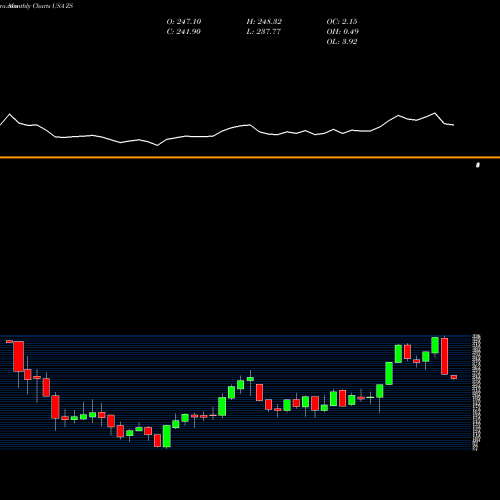The image size is (500, 500).
Task: Select the open price "O: 247.10"
Action: [x=184, y=22]
